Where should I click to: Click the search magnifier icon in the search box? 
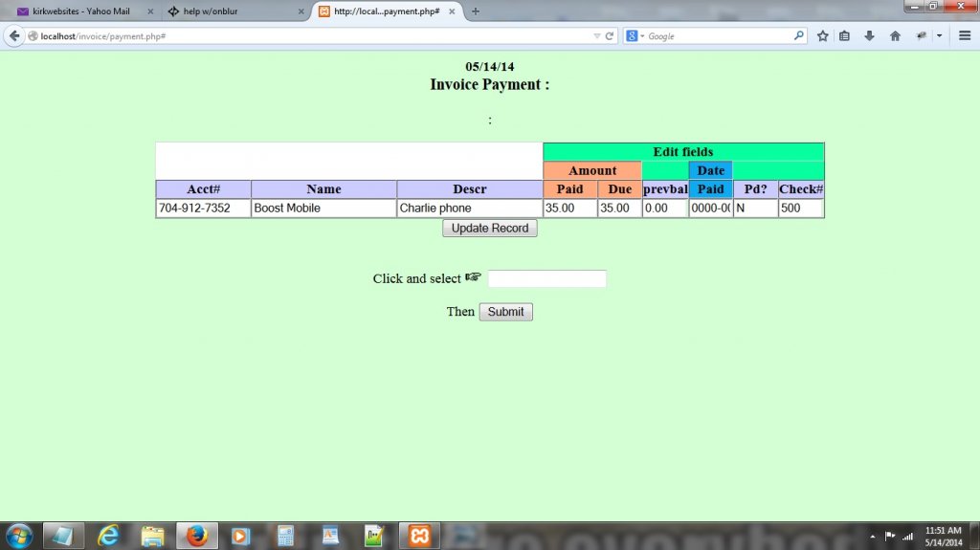[799, 36]
